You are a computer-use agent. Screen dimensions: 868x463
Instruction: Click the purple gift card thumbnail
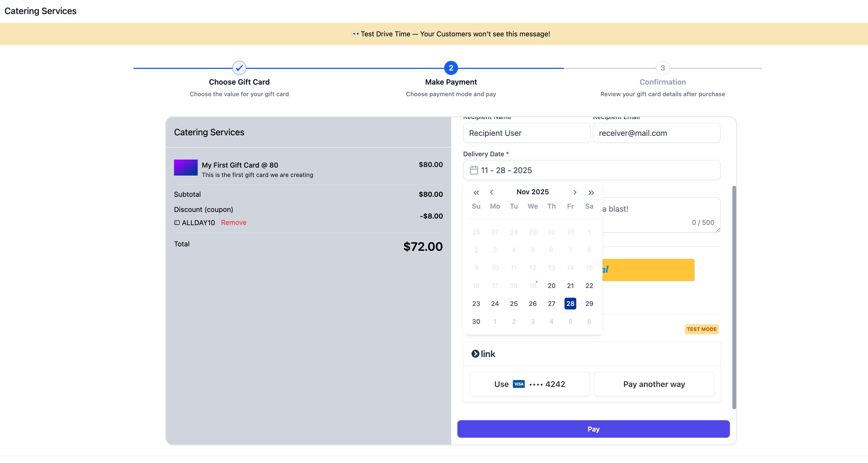tap(186, 167)
